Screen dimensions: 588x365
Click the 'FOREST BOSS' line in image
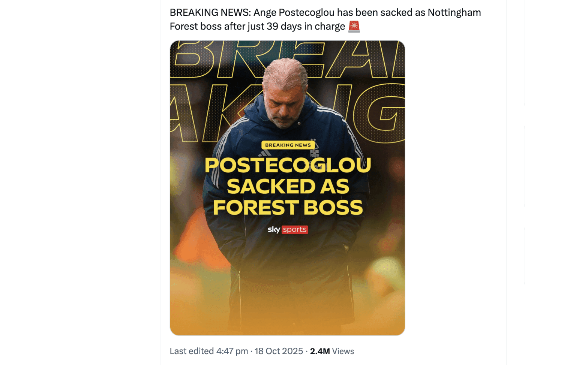click(288, 207)
